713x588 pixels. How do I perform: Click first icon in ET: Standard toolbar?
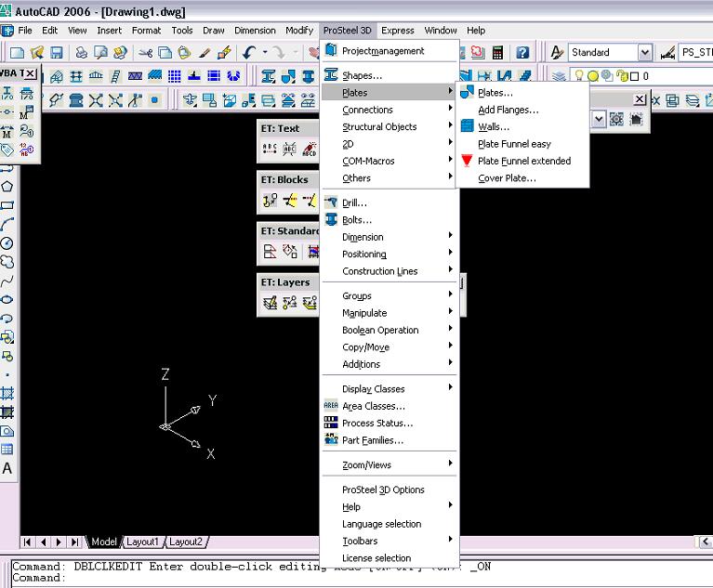[270, 251]
